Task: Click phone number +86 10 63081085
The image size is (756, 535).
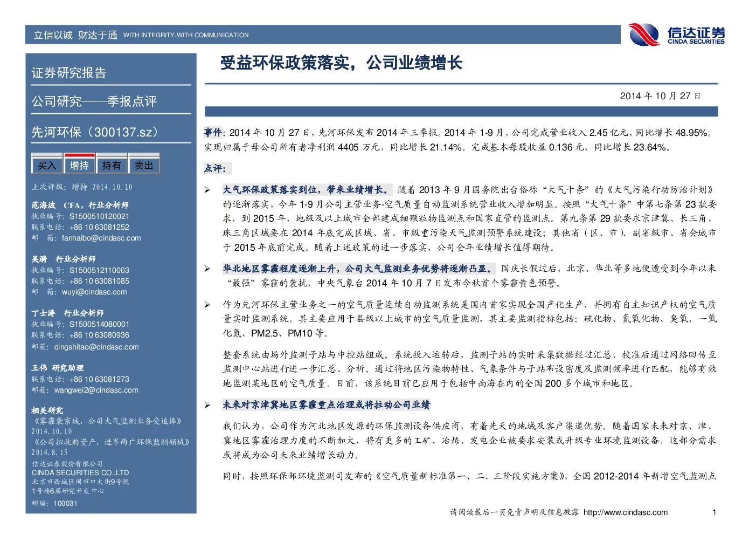Action: pos(100,281)
